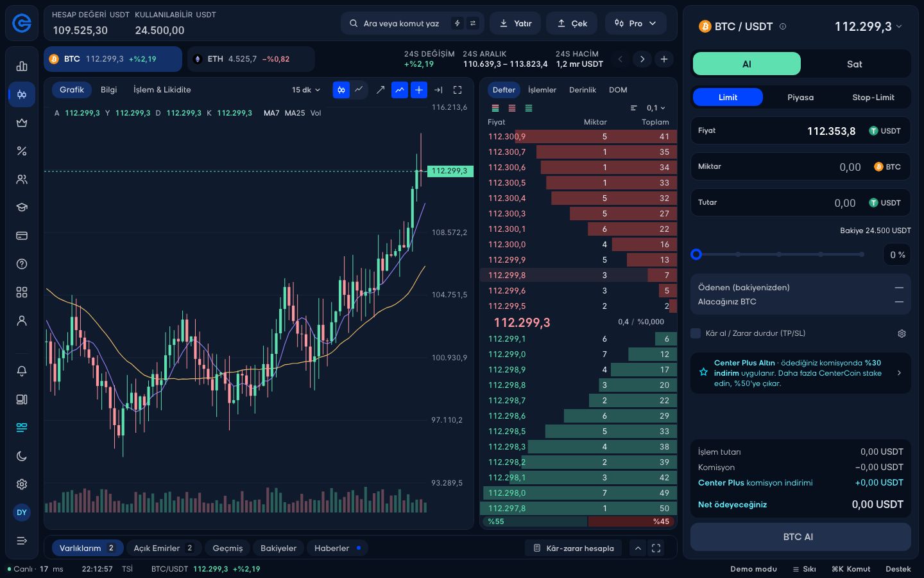Open the four-squares apps grid icon
Image resolution: width=924 pixels, height=578 pixels.
22,292
